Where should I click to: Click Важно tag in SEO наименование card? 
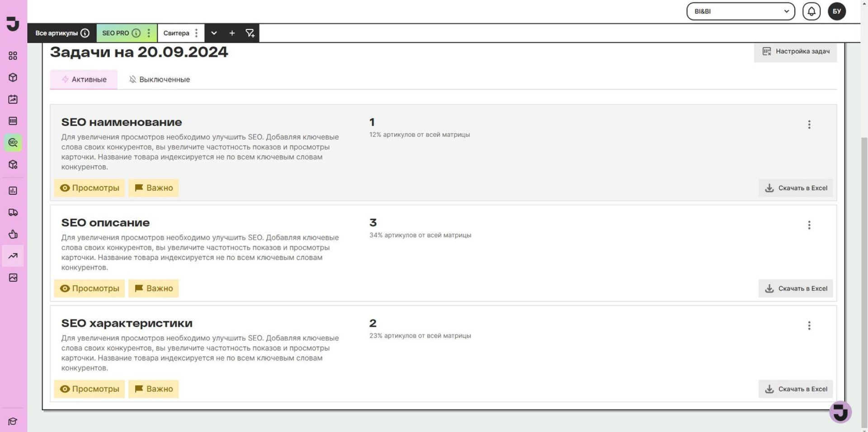tap(154, 188)
